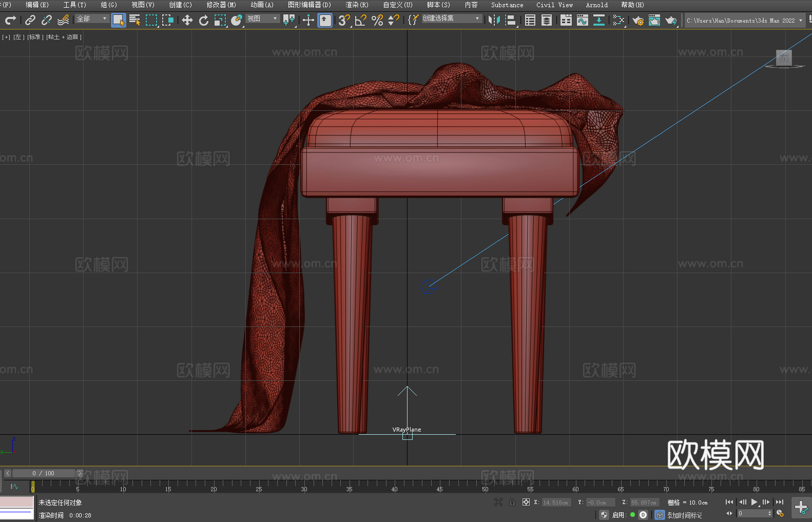The height and width of the screenshot is (522, 812).
Task: Open selection filter dropdown 全部
Action: (92, 18)
